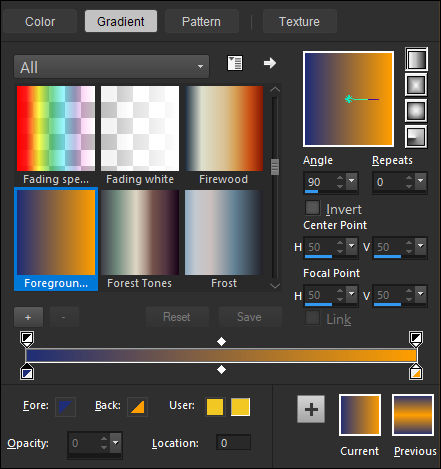Open the gradient list view options icon
This screenshot has width=441, height=469.
pos(235,63)
